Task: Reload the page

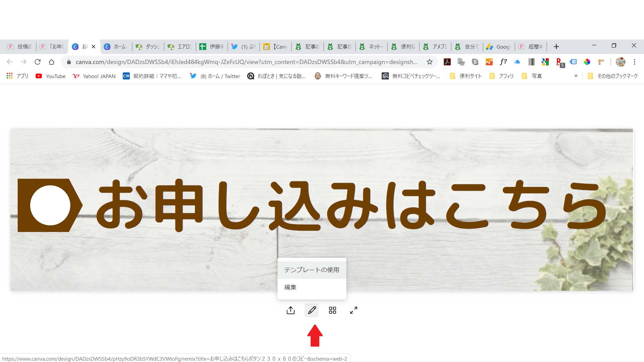Action: click(x=38, y=62)
